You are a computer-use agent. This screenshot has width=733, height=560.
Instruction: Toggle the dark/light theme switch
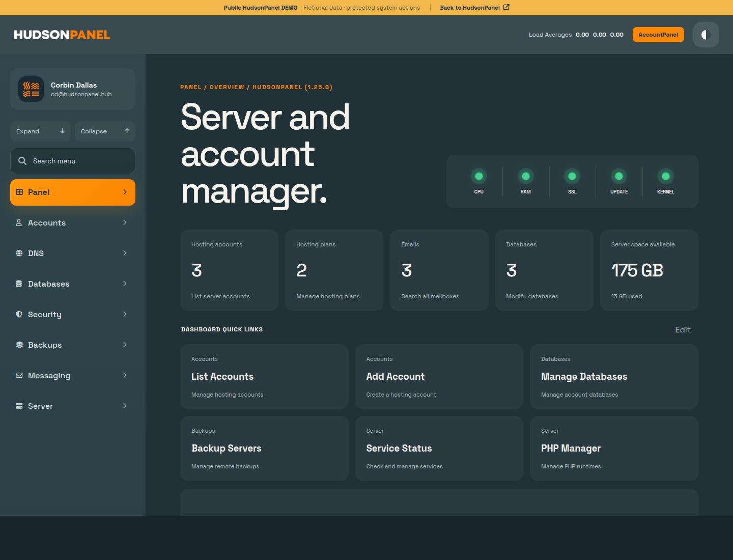coord(706,35)
